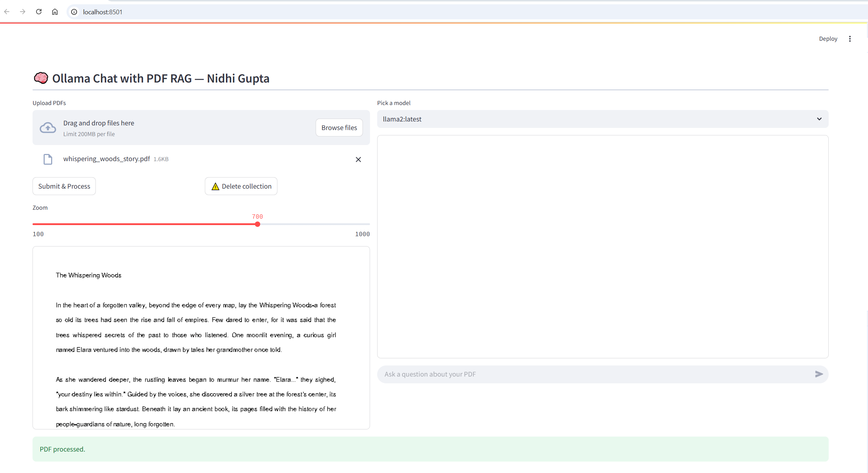This screenshot has height=473, width=868.
Task: Click the PDF file document icon
Action: pyautogui.click(x=48, y=159)
